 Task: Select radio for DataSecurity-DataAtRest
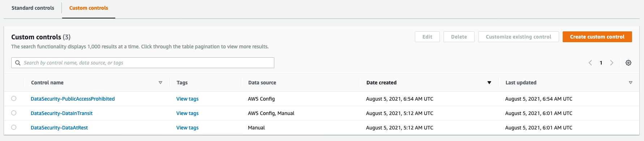point(14,127)
